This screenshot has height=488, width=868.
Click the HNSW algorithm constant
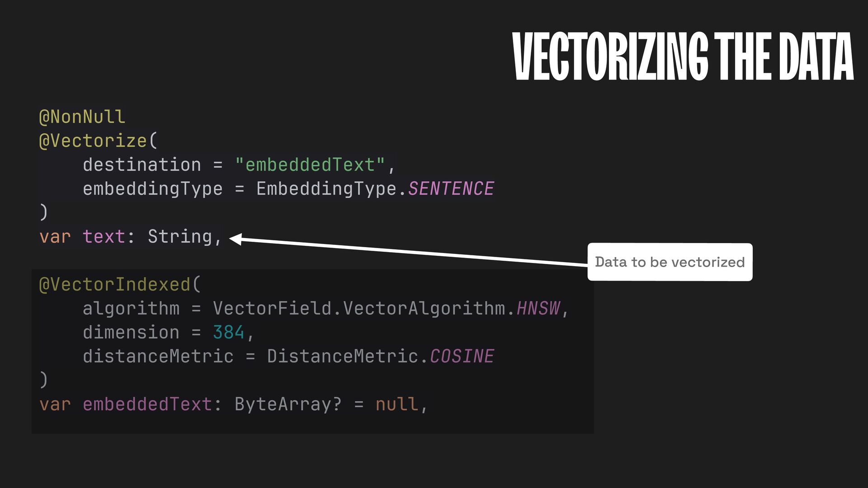point(538,309)
